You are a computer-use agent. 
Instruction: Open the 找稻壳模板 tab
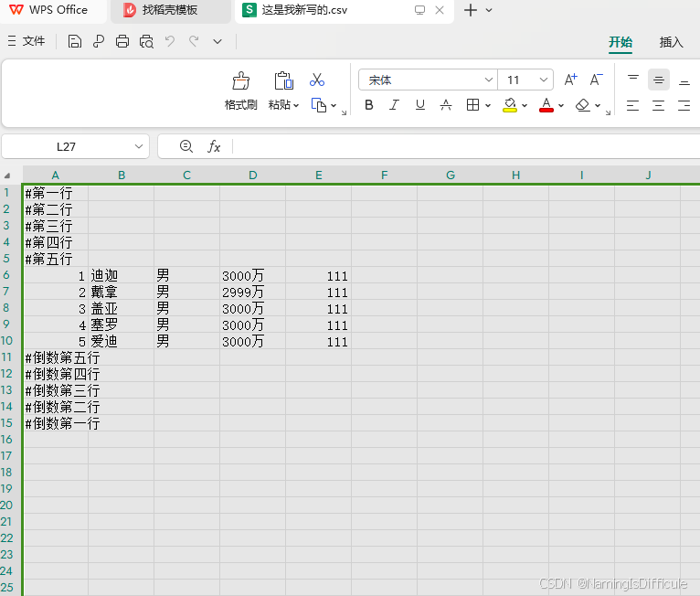[170, 10]
